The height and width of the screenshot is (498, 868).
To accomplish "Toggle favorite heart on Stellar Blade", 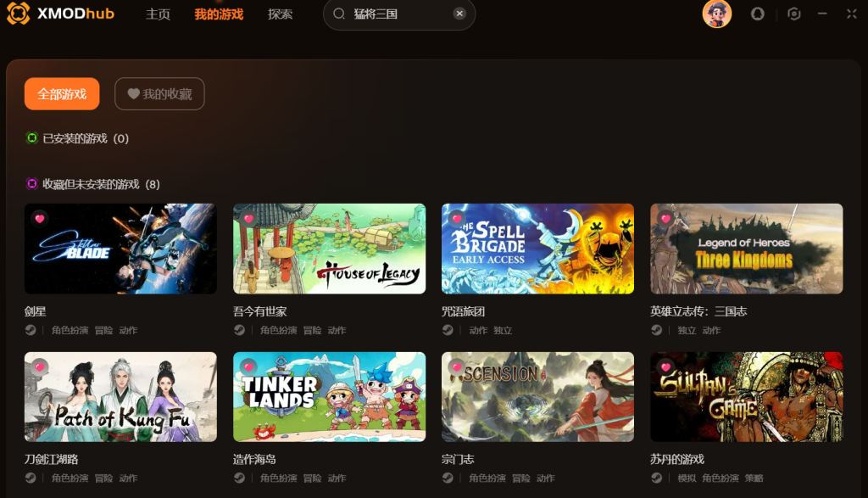I will (x=40, y=219).
